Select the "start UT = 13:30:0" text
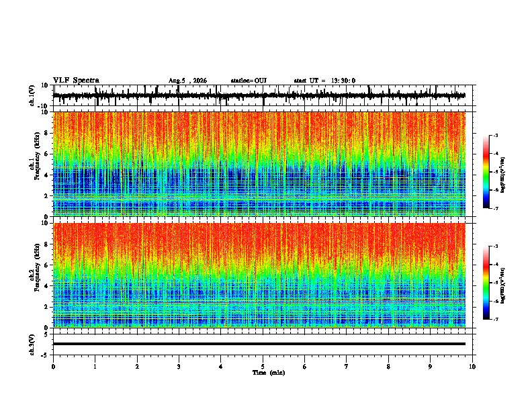The width and height of the screenshot is (532, 411). pos(324,81)
